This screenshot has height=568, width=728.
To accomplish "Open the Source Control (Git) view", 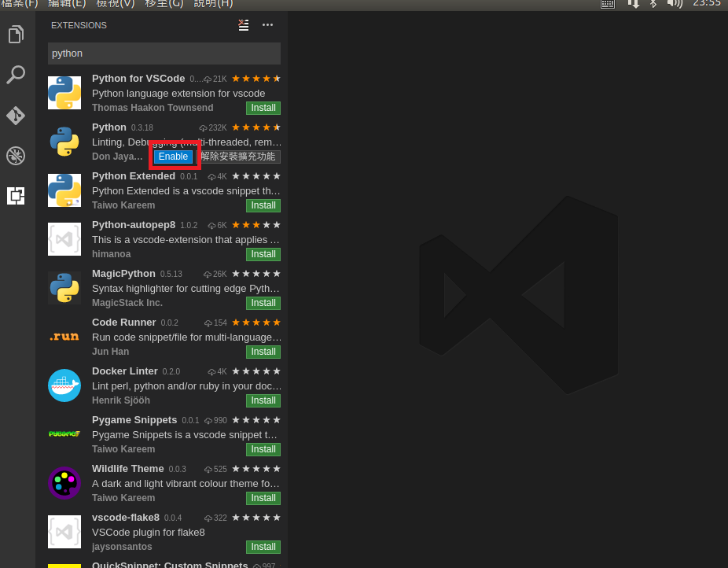I will 16,116.
